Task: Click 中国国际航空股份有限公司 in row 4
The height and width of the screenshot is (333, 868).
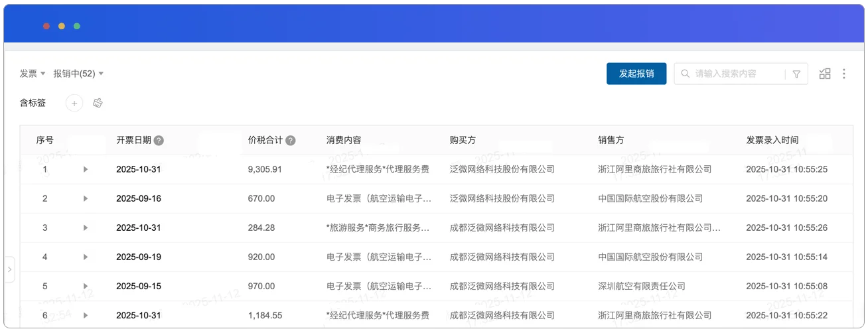Action: 650,257
